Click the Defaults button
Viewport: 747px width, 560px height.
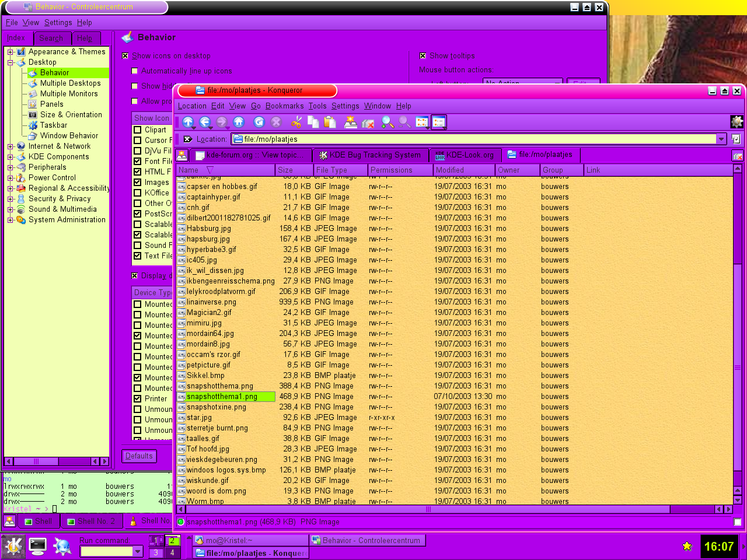[x=139, y=456]
